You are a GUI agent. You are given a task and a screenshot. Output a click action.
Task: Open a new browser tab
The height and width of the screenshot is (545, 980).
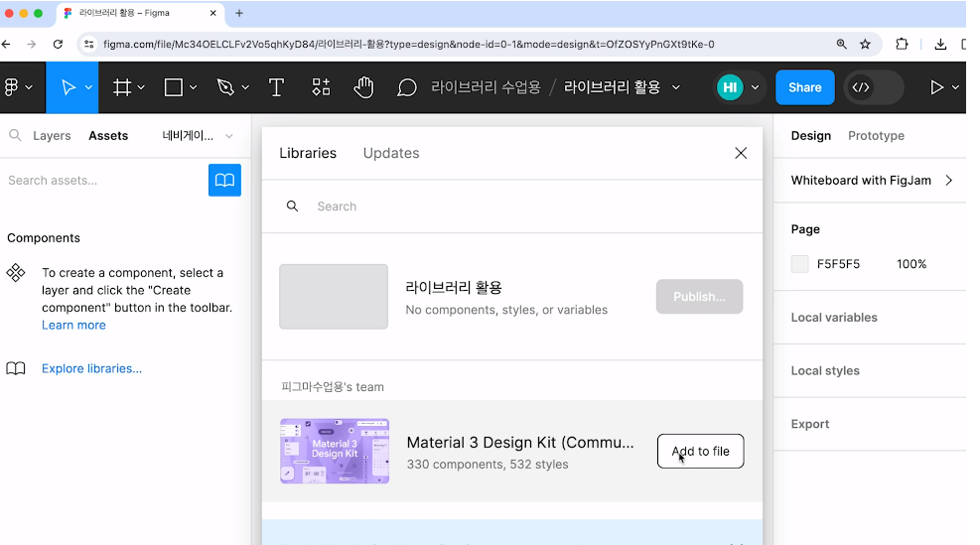pos(238,13)
